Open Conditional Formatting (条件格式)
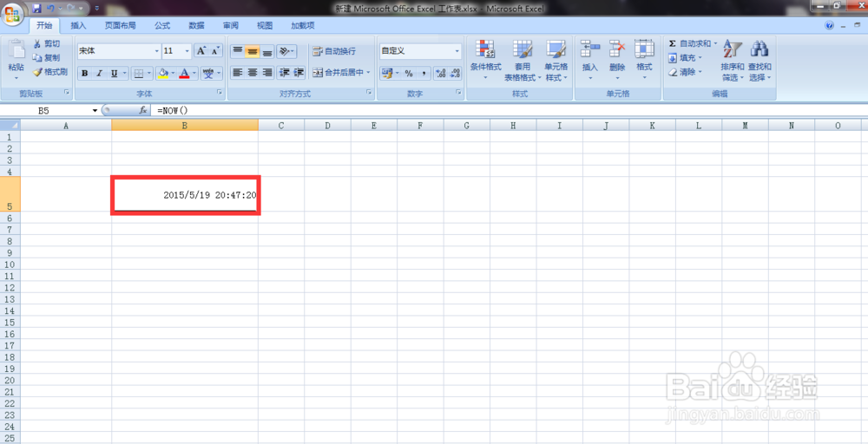 coord(485,60)
